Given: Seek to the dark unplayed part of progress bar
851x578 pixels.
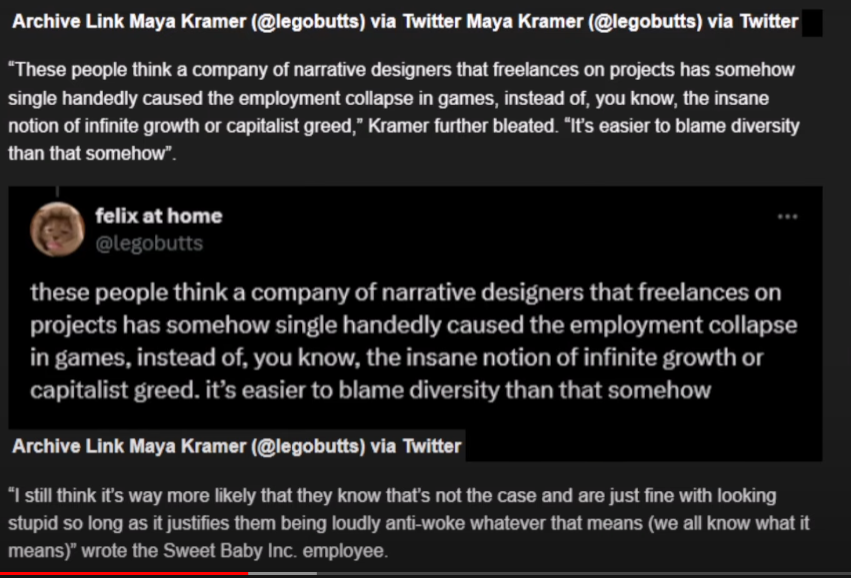Looking at the screenshot, I should (580, 574).
